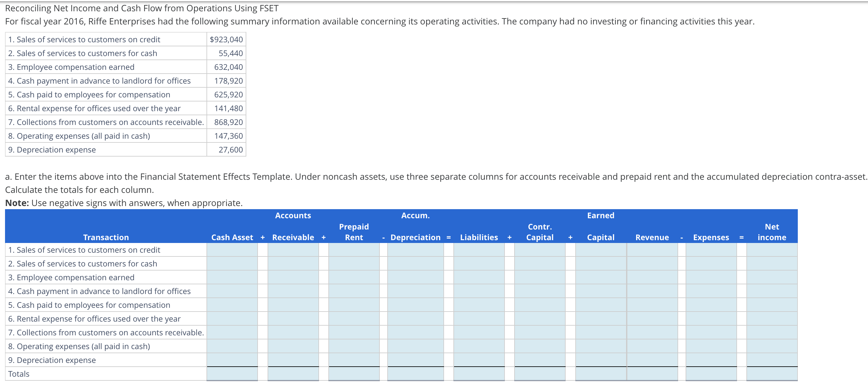Click Expenses cell for rental expense row

point(711,319)
